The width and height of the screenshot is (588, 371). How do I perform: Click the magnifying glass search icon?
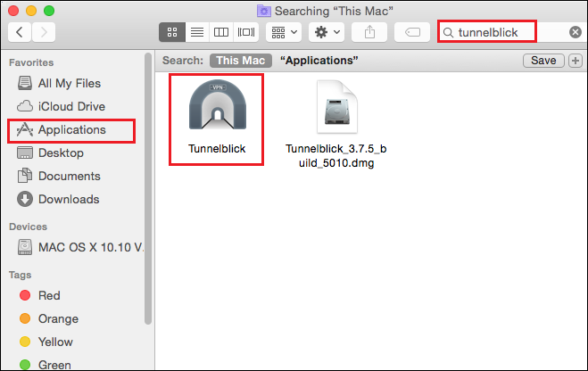pyautogui.click(x=448, y=33)
